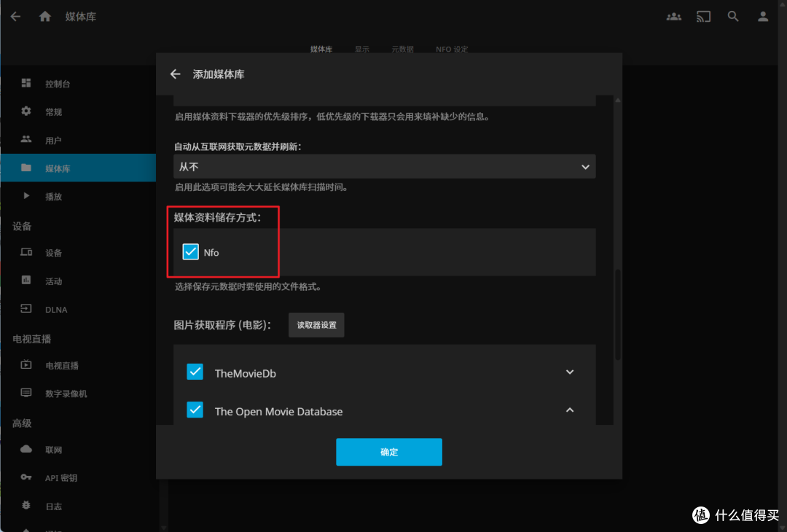The height and width of the screenshot is (532, 787).
Task: Click the API 密钥 key icon
Action: (26, 477)
